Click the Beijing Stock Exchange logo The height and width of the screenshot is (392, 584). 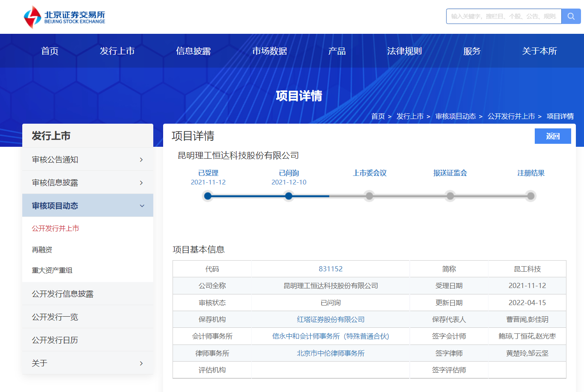64,17
